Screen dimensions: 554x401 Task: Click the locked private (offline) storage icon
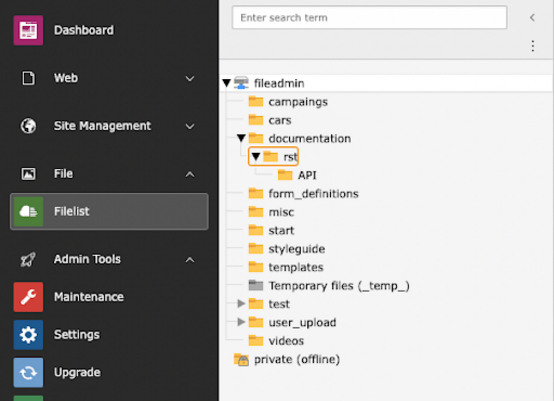coord(241,359)
